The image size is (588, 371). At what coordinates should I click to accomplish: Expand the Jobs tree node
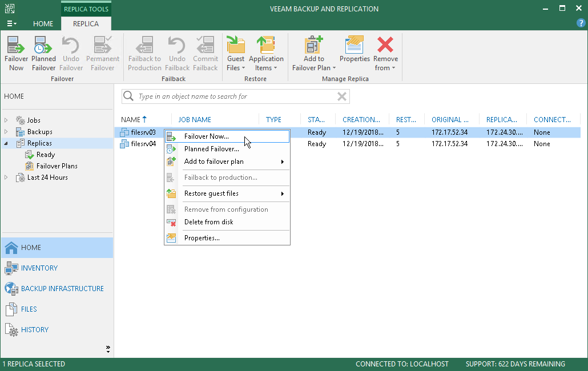point(6,120)
